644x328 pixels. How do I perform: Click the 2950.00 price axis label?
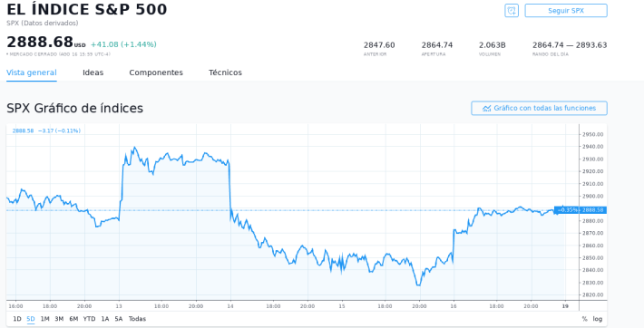(x=592, y=135)
